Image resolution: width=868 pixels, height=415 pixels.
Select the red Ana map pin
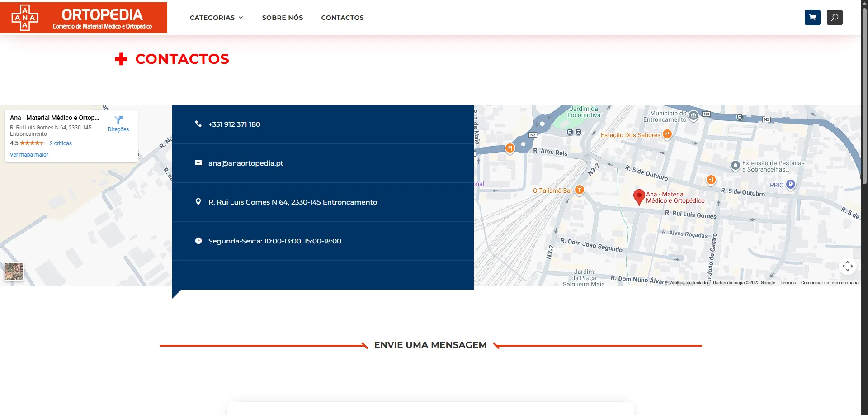pos(639,197)
